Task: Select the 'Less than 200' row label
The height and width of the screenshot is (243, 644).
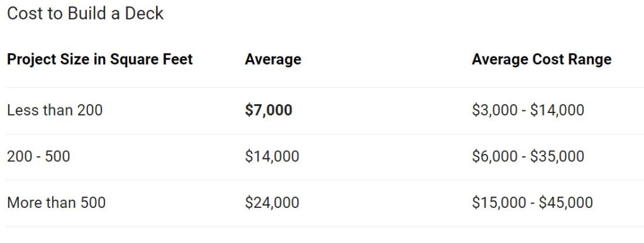Action: tap(55, 110)
